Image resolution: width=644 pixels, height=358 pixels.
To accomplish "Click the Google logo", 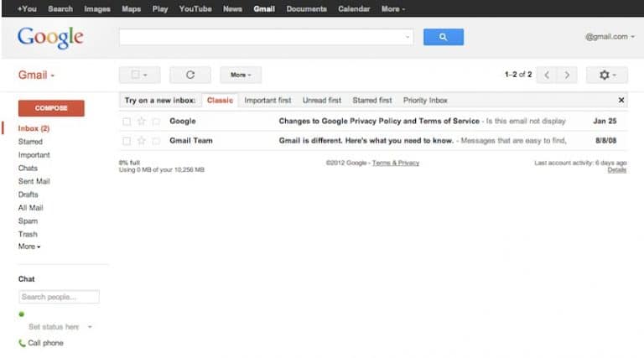I will (50, 38).
